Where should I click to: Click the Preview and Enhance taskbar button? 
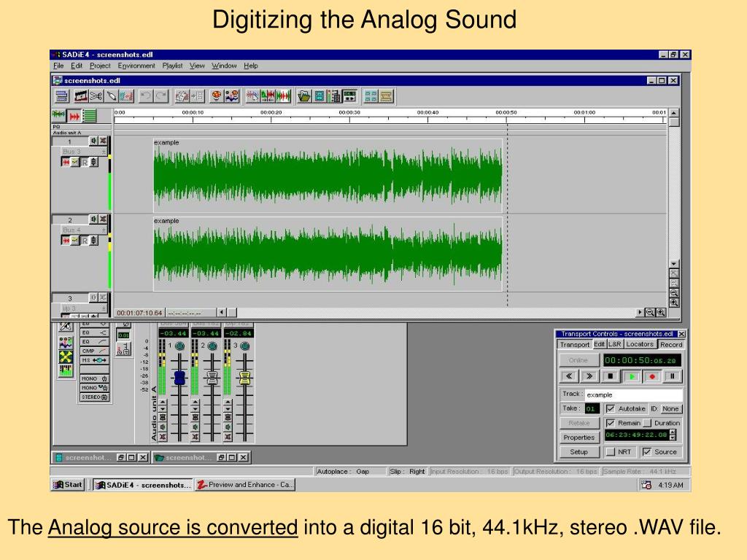(x=245, y=485)
